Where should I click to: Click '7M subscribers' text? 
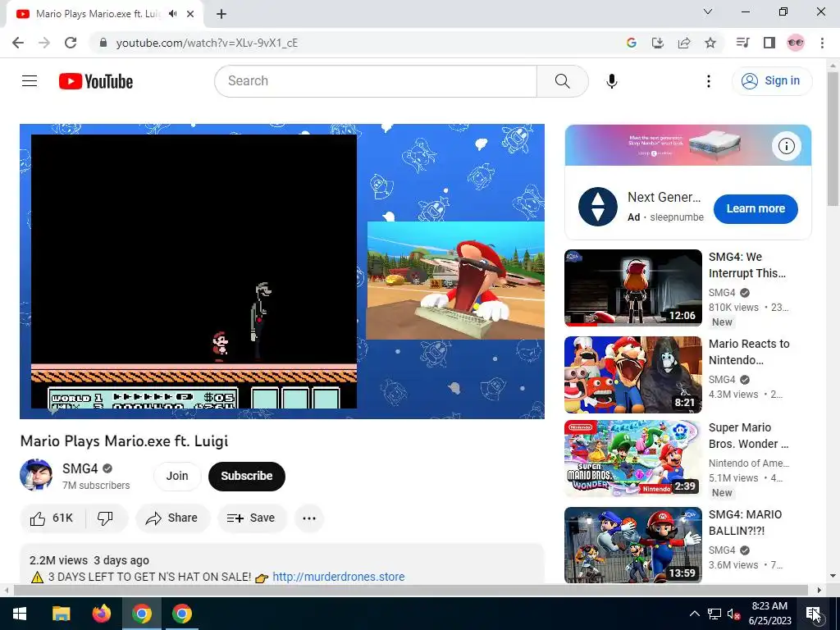pyautogui.click(x=96, y=486)
